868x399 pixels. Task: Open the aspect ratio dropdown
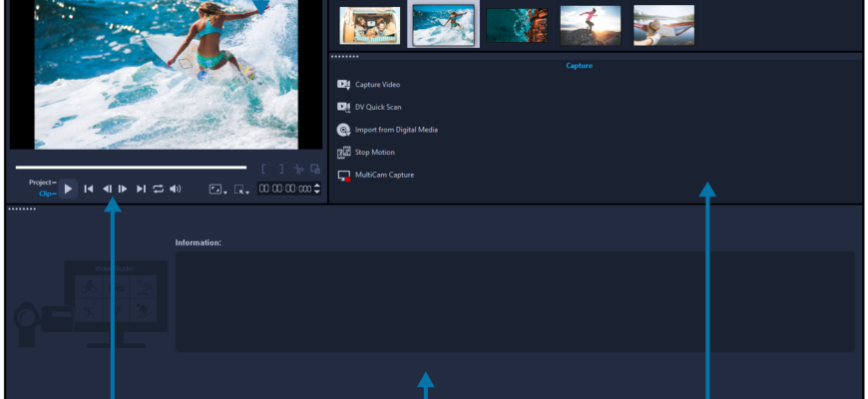pos(218,190)
